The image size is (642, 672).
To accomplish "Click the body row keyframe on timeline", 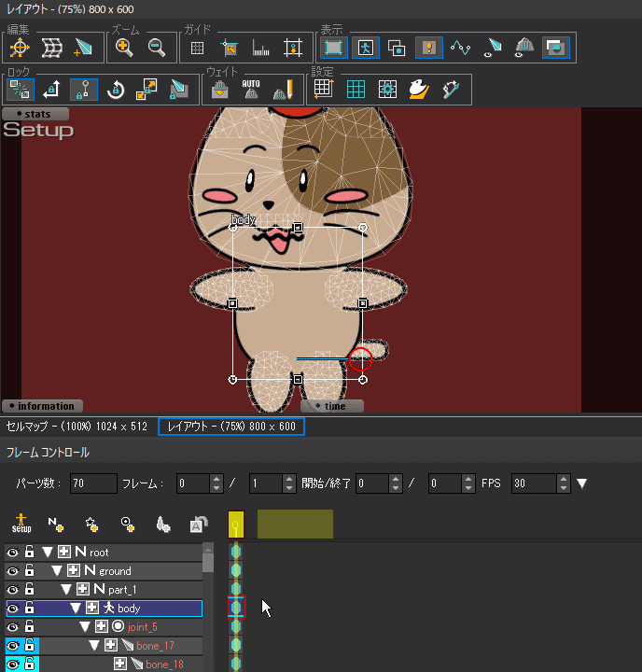I will coord(236,608).
